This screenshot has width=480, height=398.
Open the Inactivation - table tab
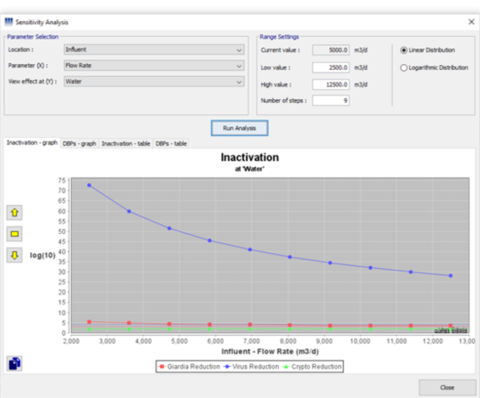126,144
